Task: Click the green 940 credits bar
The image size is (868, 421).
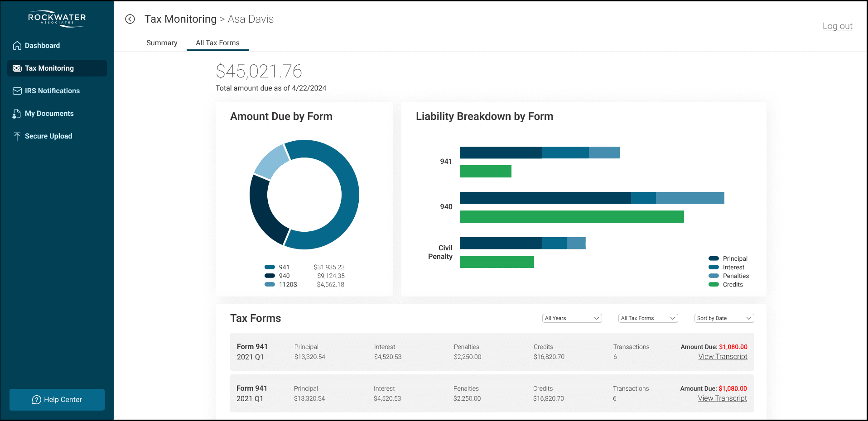Action: (x=572, y=217)
